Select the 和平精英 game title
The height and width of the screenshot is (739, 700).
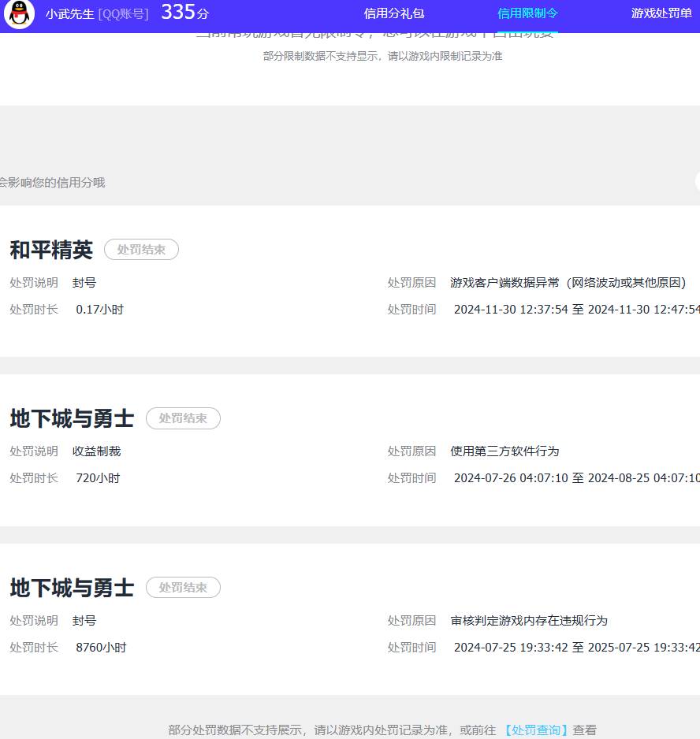coord(51,249)
